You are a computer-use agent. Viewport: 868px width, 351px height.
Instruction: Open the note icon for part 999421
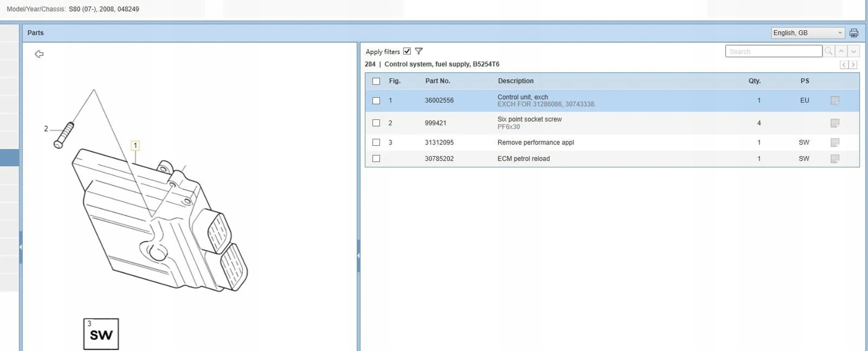click(835, 123)
